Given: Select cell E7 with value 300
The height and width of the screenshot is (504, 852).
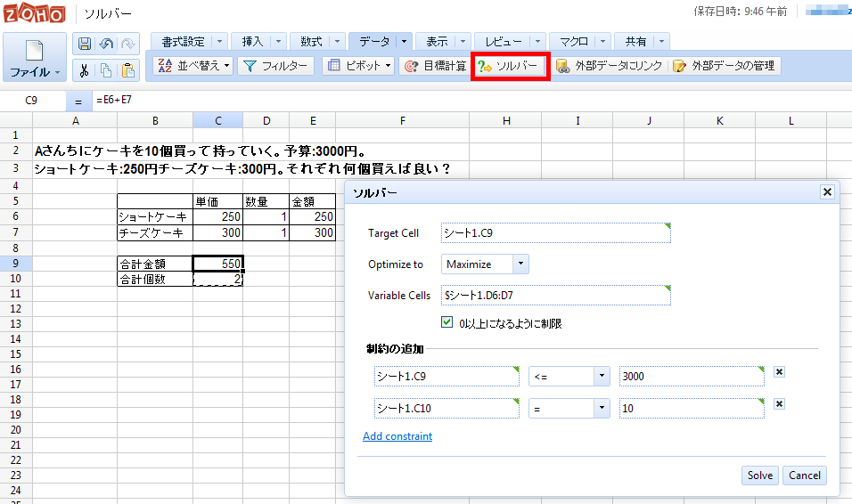Looking at the screenshot, I should coord(313,232).
